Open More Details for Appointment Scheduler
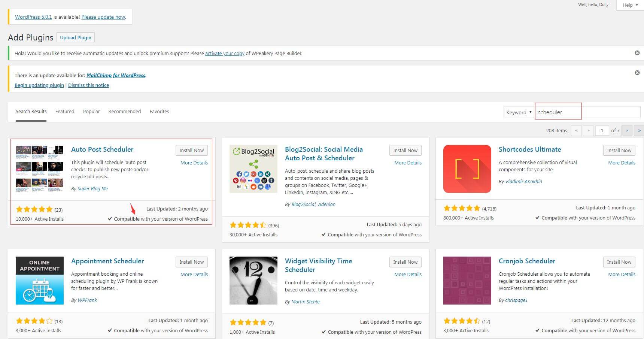This screenshot has height=339, width=644. tap(194, 274)
